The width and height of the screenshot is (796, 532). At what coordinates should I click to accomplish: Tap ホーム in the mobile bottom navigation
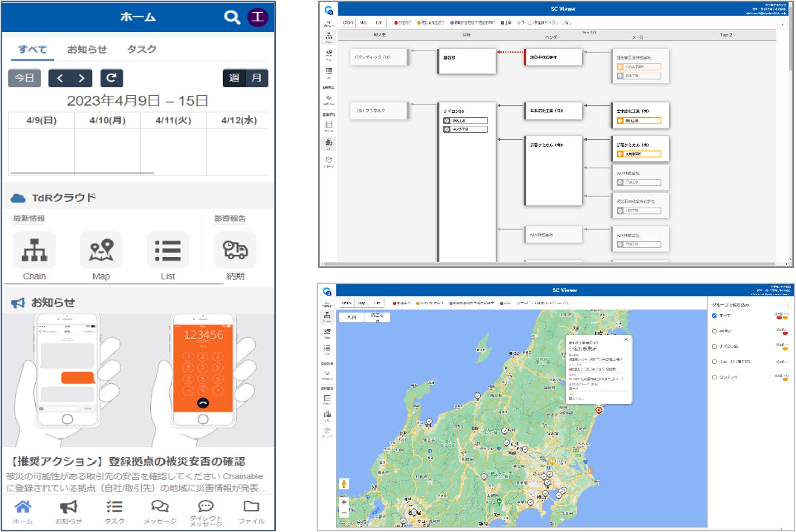coord(22,512)
